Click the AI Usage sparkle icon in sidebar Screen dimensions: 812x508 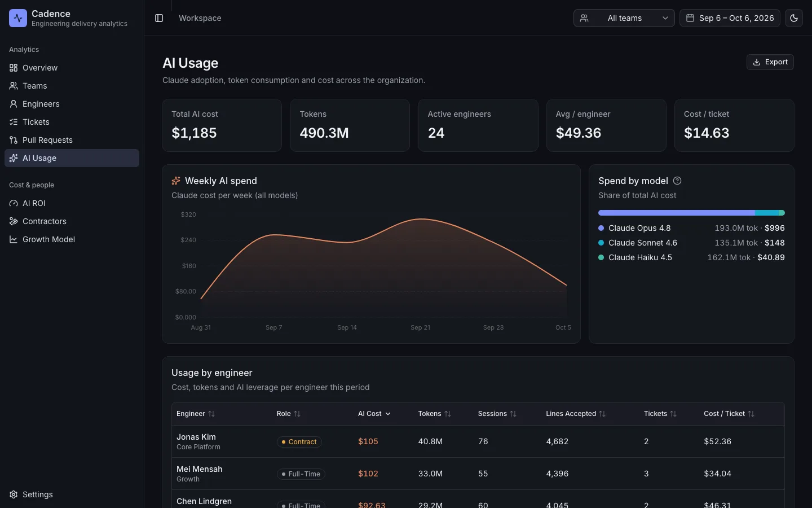(14, 158)
